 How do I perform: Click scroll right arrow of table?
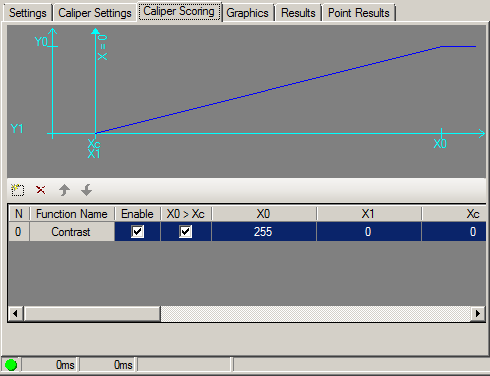click(478, 314)
